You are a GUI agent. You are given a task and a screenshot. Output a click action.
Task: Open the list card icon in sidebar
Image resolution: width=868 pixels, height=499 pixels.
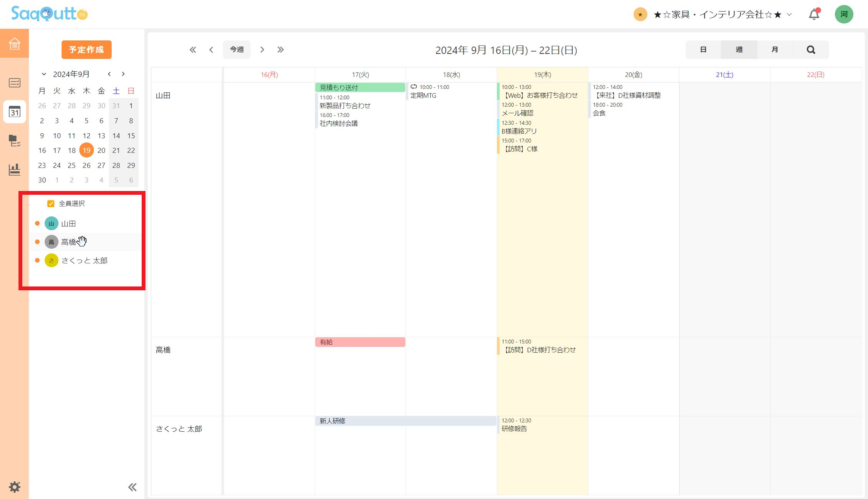click(15, 83)
